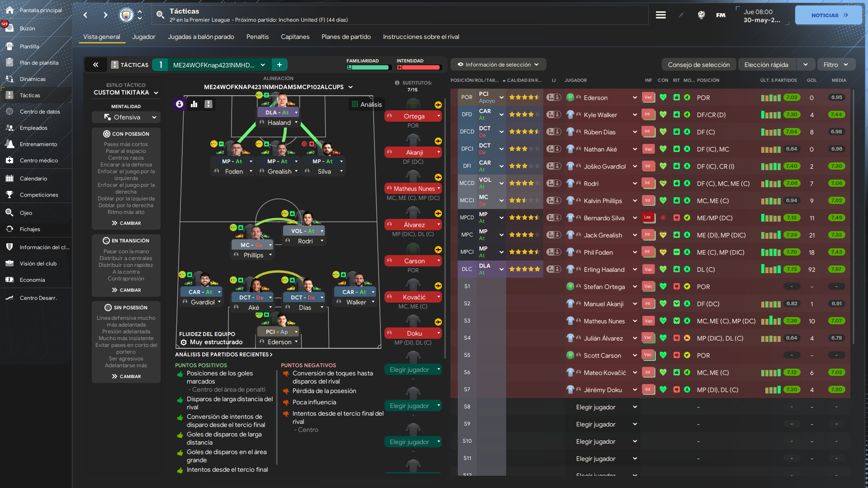868x488 pixels.
Task: Click Julián Álvarez's orange status arrow icon
Action: 687,338
